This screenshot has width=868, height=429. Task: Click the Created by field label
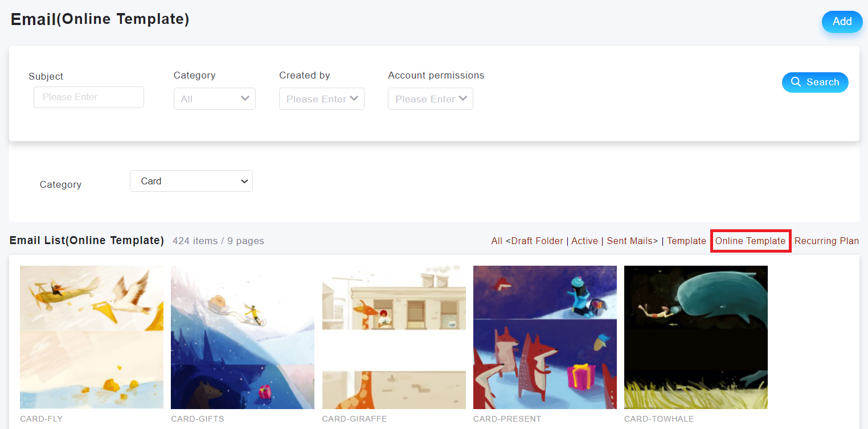point(305,75)
